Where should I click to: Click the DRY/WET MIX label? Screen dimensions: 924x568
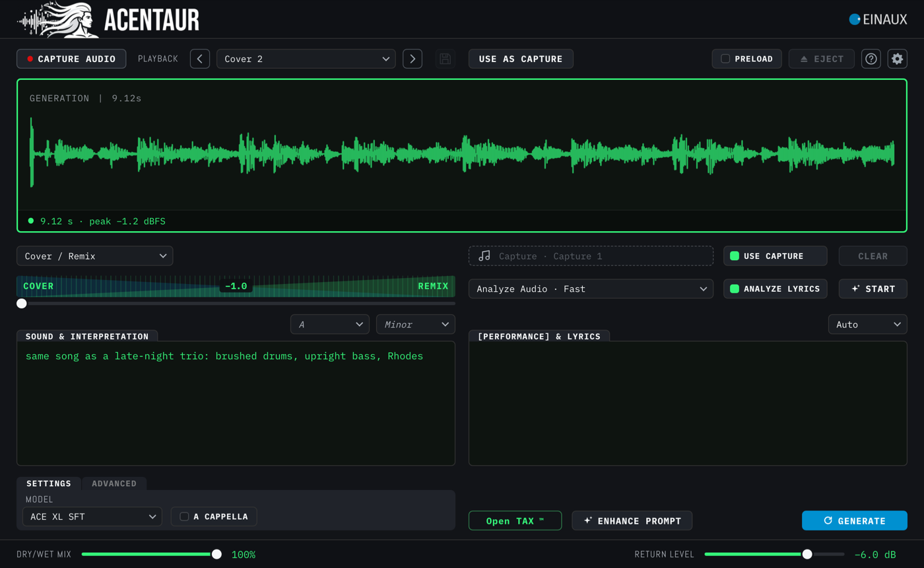tap(44, 554)
